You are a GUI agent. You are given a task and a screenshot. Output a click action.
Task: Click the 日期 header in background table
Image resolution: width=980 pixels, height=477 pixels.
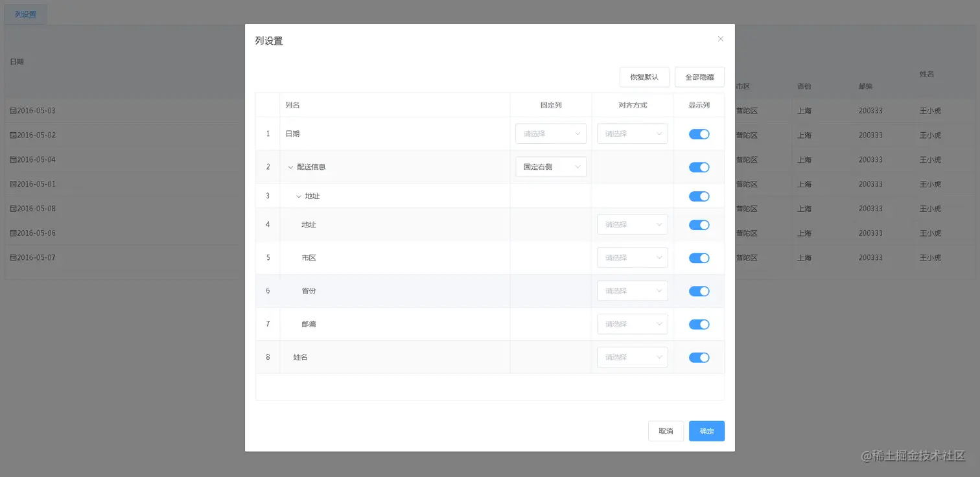point(17,62)
